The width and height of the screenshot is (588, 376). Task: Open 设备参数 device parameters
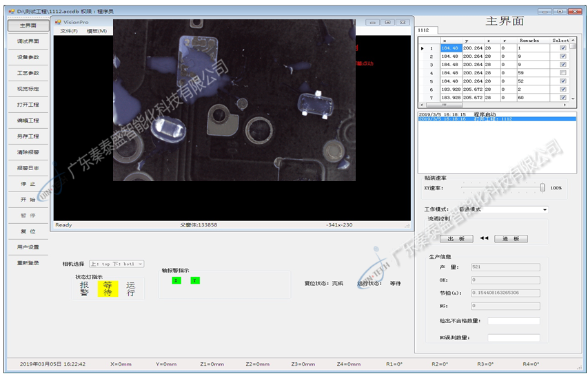click(28, 57)
